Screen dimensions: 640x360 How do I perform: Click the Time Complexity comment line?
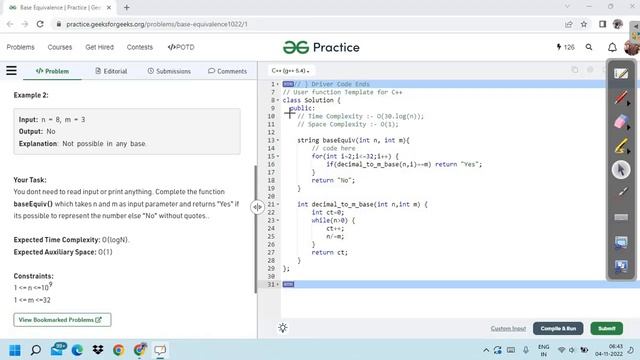coord(360,116)
